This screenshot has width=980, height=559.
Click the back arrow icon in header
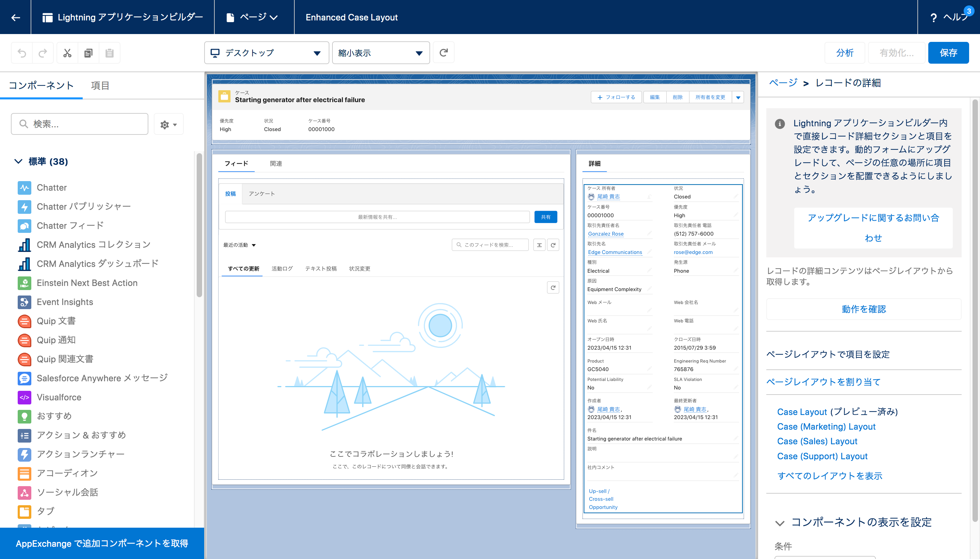[x=15, y=17]
